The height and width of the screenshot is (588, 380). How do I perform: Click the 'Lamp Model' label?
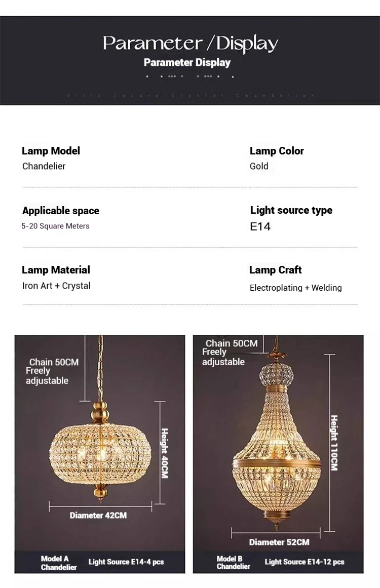(51, 151)
